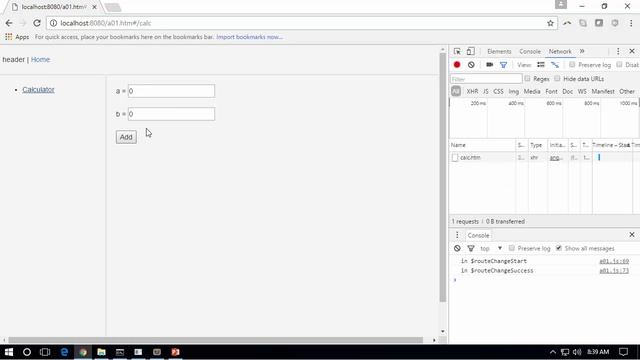Open File Explorer from taskbar

pyautogui.click(x=101, y=352)
